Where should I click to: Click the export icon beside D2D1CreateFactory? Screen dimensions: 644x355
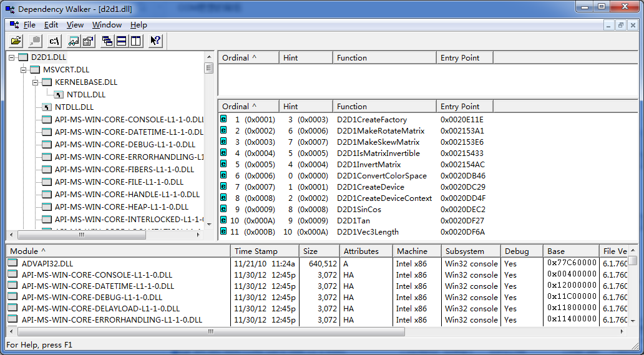tap(223, 119)
